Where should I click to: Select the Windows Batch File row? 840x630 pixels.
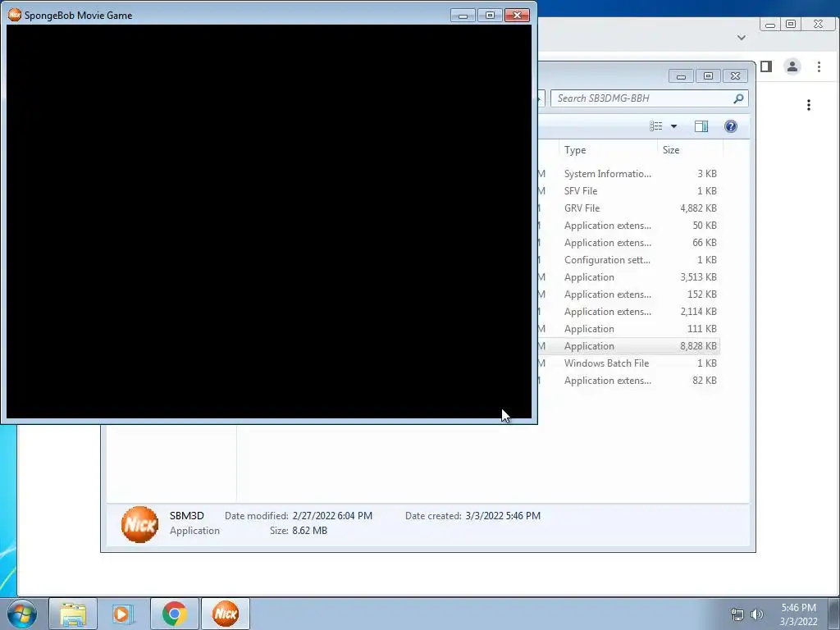click(x=628, y=363)
